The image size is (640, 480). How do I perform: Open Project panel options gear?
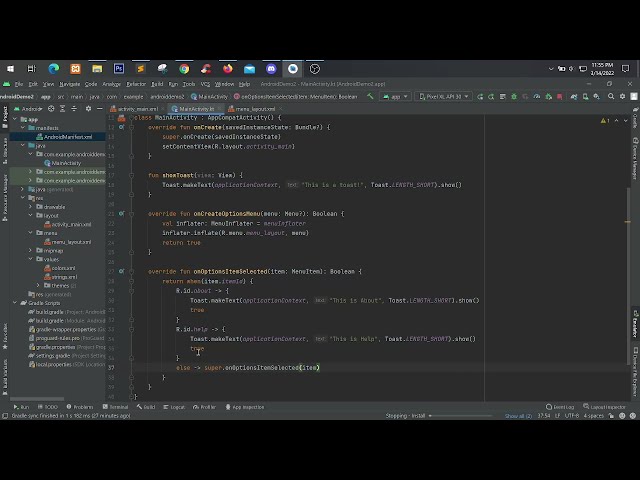click(88, 109)
